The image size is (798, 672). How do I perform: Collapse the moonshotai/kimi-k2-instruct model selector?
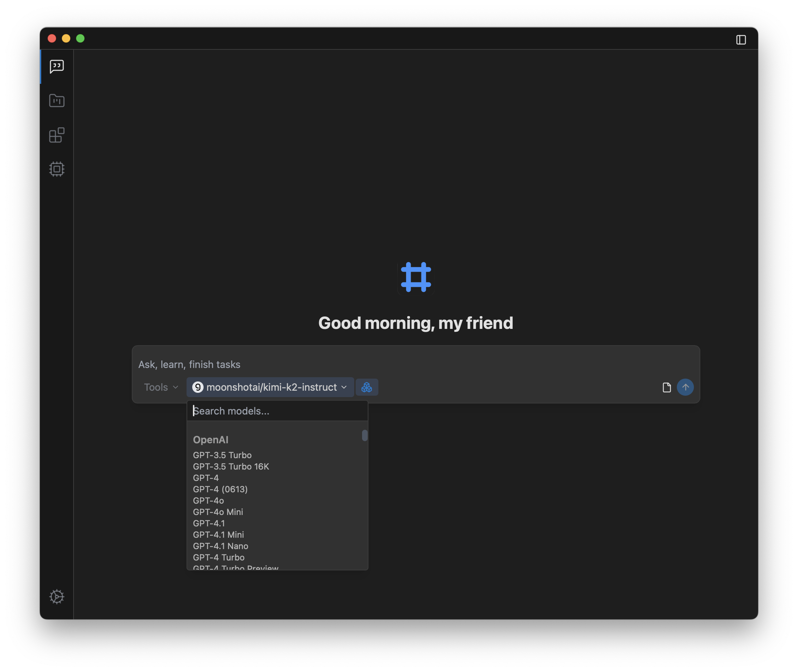pyautogui.click(x=270, y=387)
